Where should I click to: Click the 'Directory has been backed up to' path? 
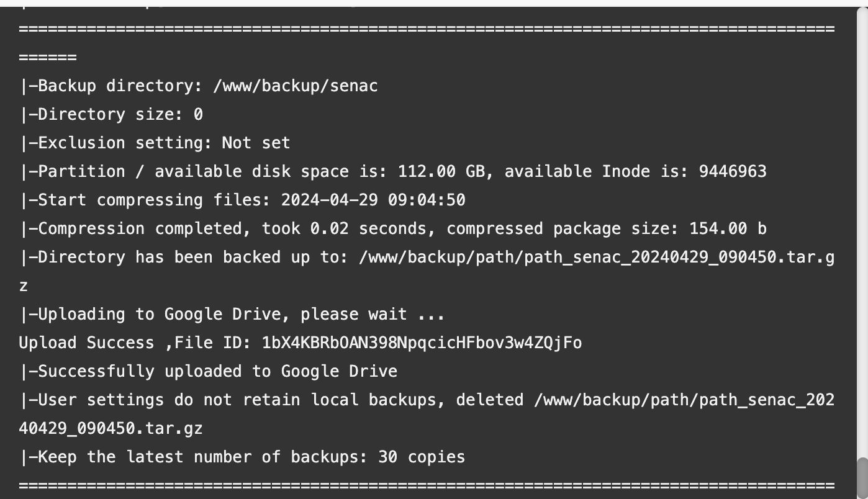[x=596, y=257]
